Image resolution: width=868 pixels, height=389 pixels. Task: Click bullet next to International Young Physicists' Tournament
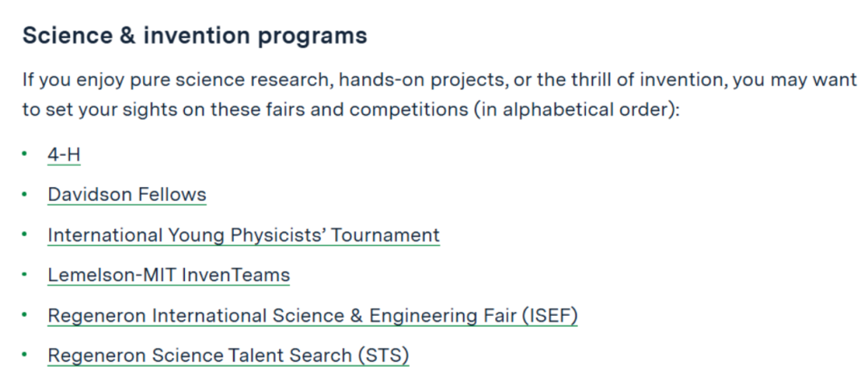point(25,235)
